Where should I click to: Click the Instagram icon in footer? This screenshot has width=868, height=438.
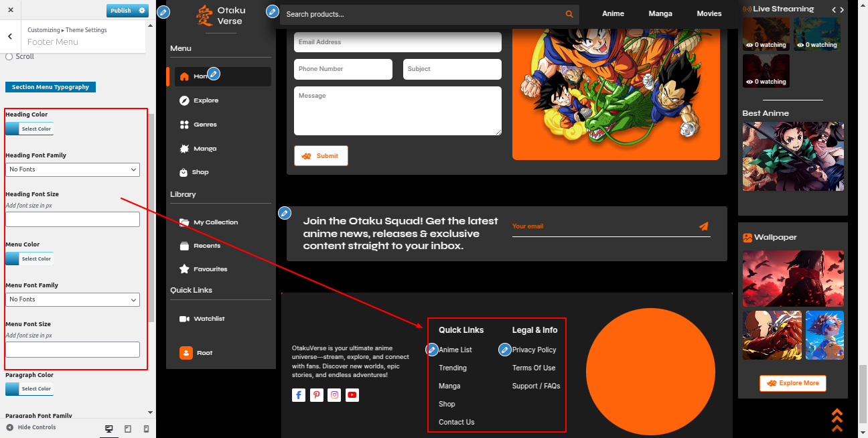(x=335, y=395)
